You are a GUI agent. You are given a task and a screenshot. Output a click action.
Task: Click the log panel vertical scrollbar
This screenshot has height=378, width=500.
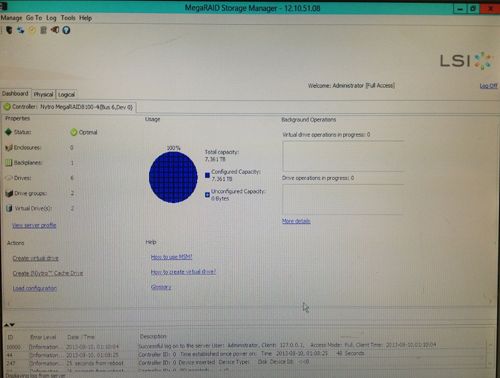[490, 355]
